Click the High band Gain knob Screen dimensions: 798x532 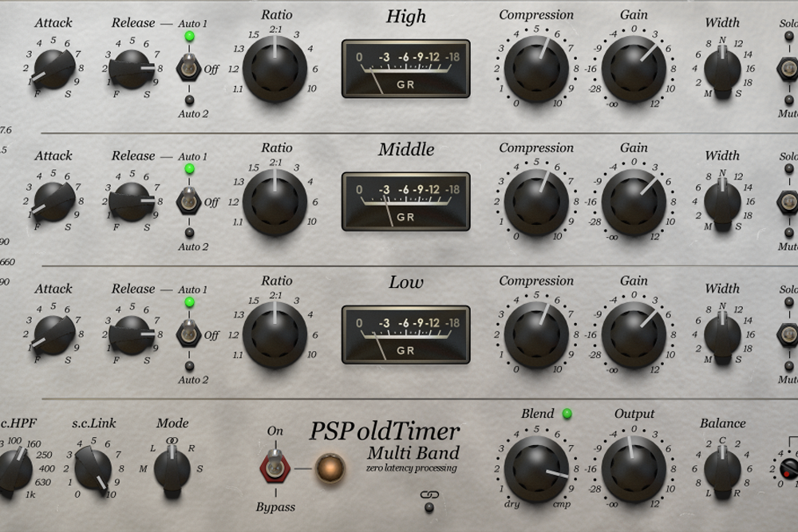634,69
